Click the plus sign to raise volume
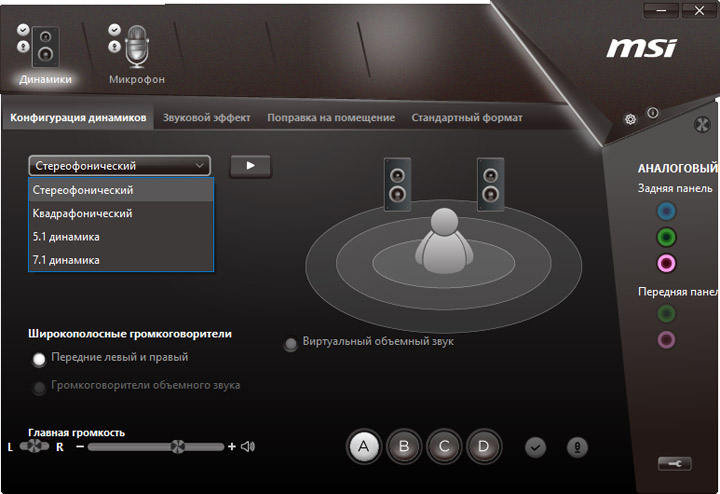The height and width of the screenshot is (494, 720). point(231,446)
